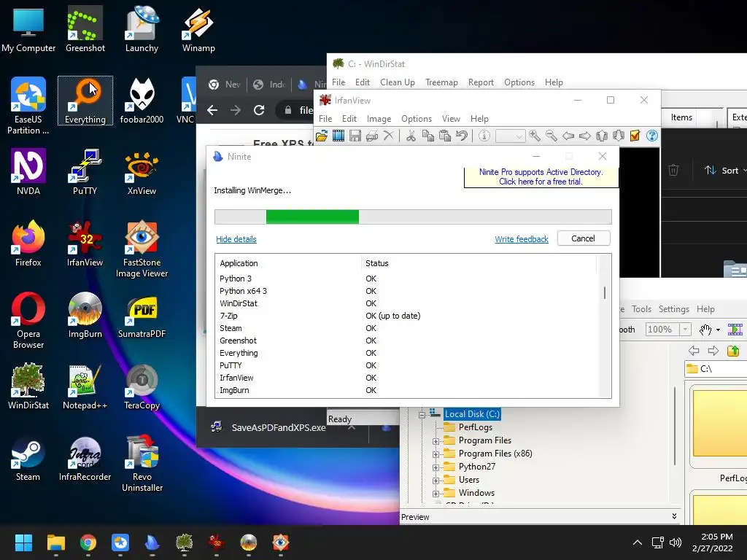
Task: Click the Copy icon in IrfanView toolbar
Action: [427, 136]
